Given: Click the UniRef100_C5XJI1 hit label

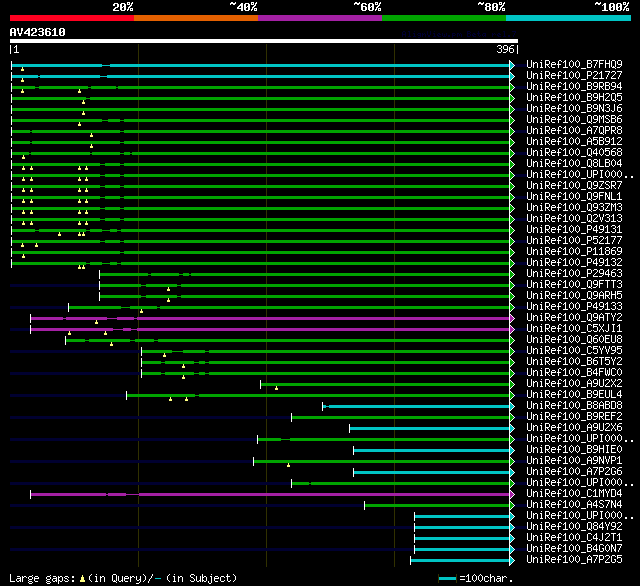Looking at the screenshot, I should (573, 329).
